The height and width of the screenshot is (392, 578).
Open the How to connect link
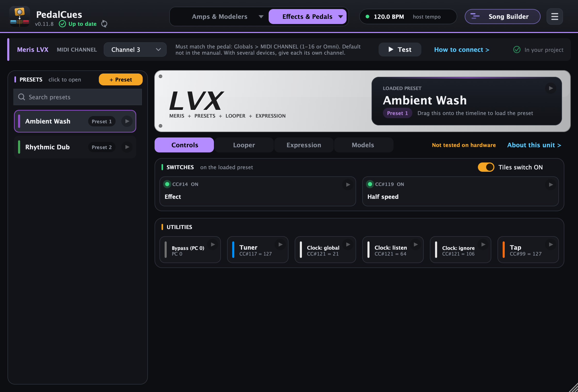click(x=462, y=50)
